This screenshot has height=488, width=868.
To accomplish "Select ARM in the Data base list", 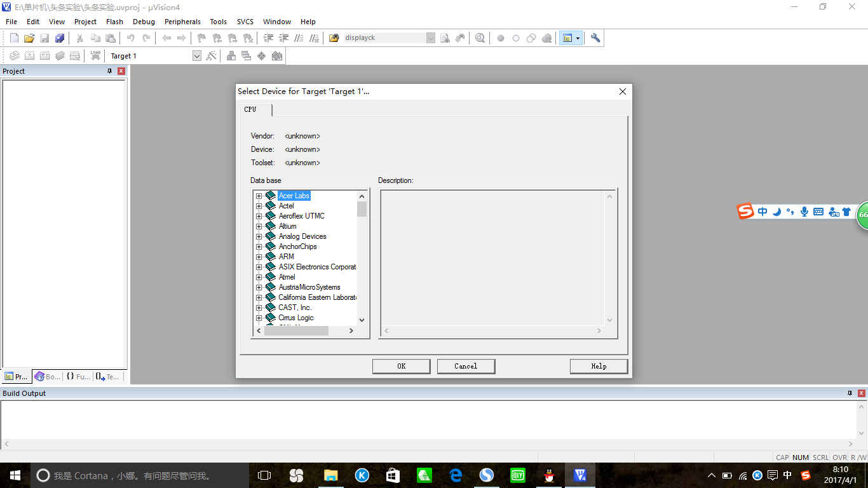I will tap(287, 257).
